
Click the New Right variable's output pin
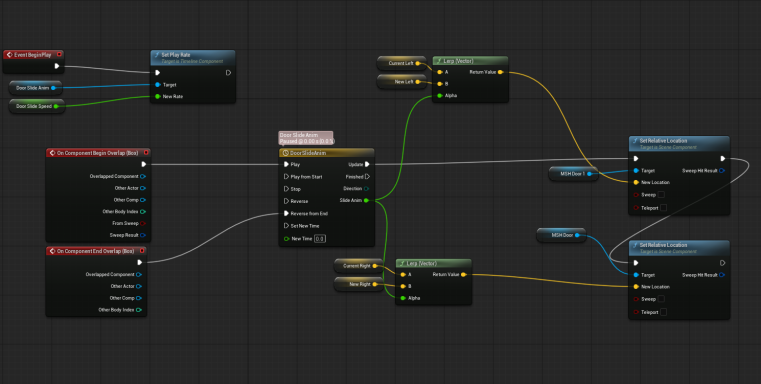pyautogui.click(x=375, y=284)
